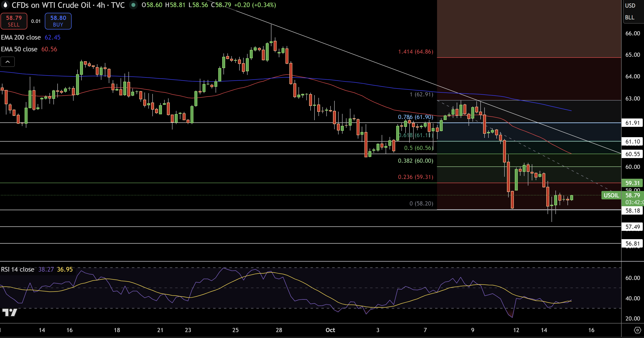Collapse the indicator legend with chevron
Screen dimensions: 644x338
coord(7,62)
